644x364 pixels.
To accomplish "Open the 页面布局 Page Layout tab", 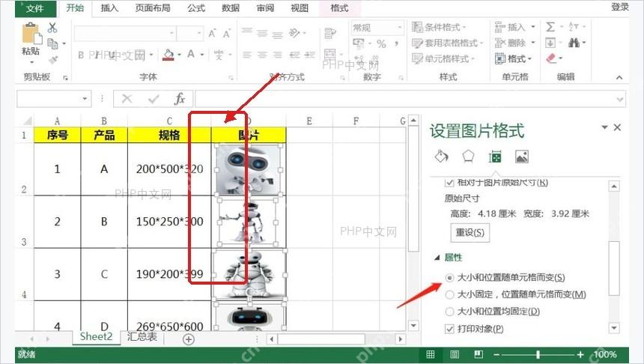I will 152,7.
